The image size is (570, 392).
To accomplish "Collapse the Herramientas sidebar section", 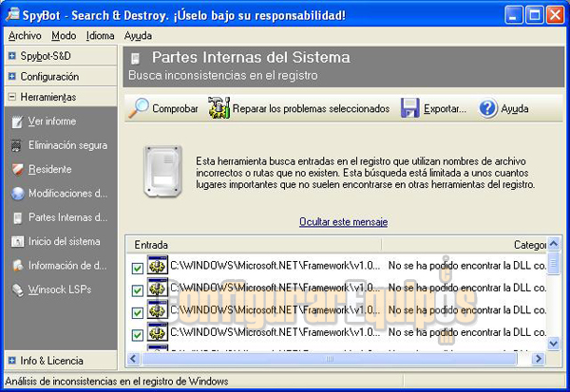I will click(12, 97).
